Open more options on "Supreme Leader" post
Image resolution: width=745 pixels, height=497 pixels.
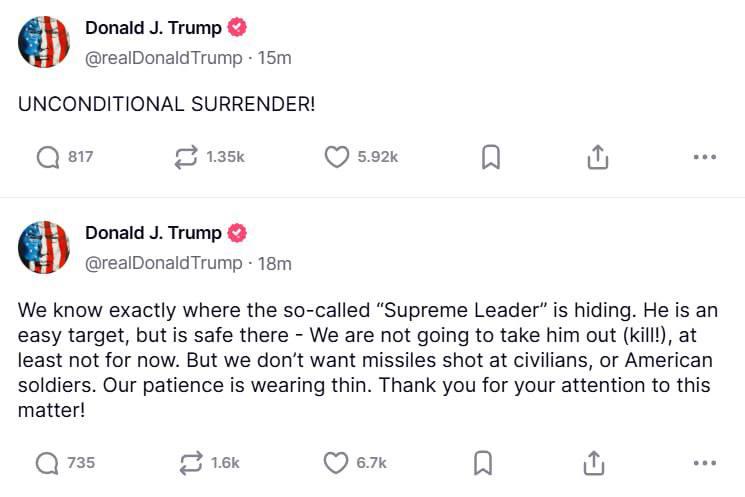coord(704,462)
